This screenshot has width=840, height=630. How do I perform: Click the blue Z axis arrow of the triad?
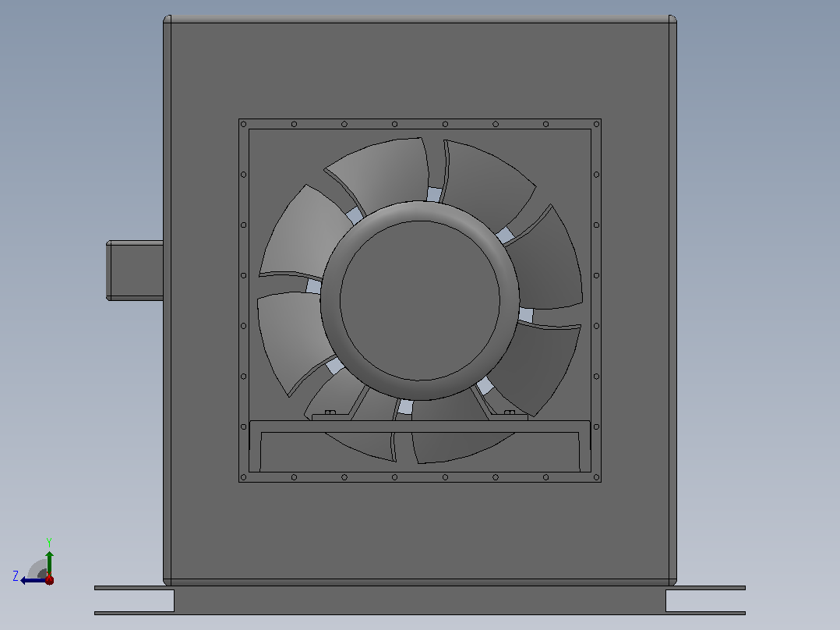[x=34, y=581]
